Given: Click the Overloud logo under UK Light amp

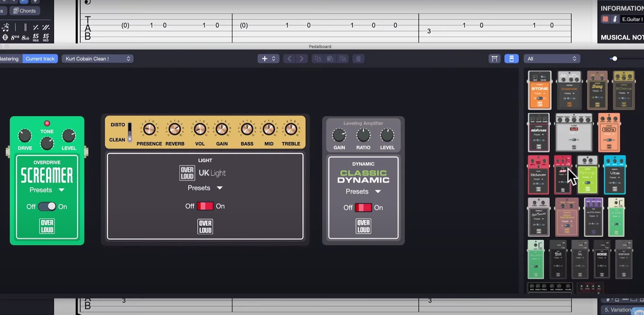Looking at the screenshot, I should [205, 227].
